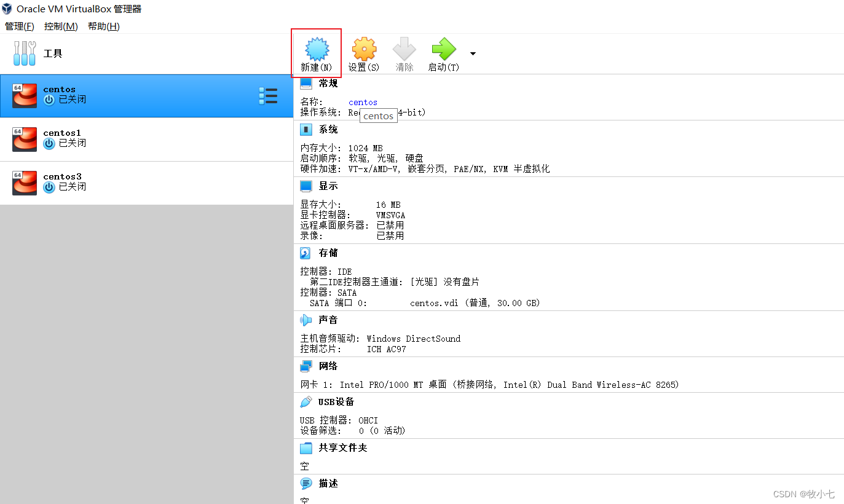Click USB设备 plug icon
Viewport: 844px width, 504px height.
click(x=306, y=401)
